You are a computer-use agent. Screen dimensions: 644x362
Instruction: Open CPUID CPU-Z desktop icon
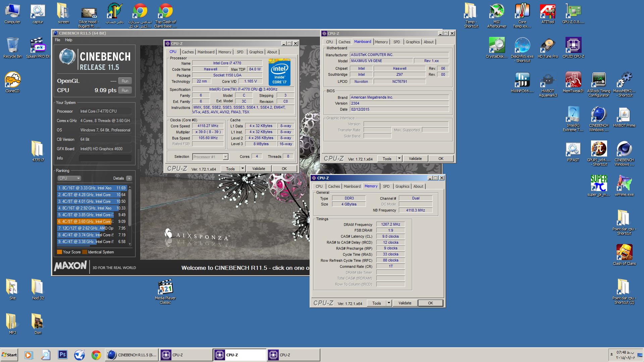tap(573, 48)
